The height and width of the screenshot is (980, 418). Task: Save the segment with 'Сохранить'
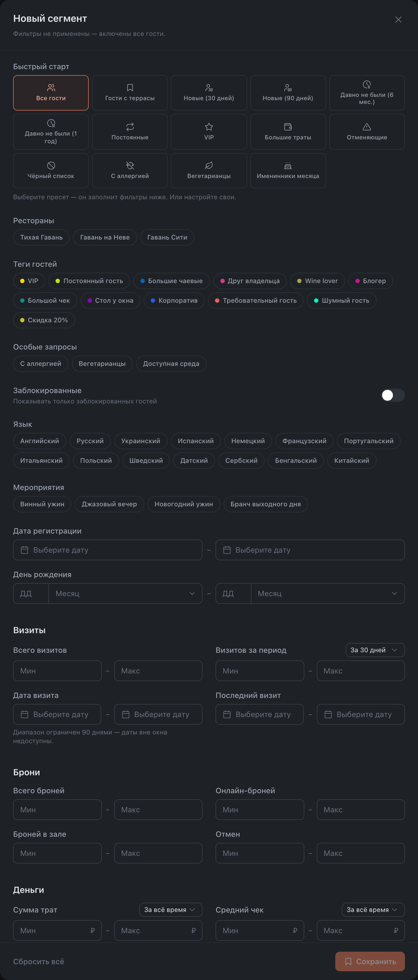[370, 961]
